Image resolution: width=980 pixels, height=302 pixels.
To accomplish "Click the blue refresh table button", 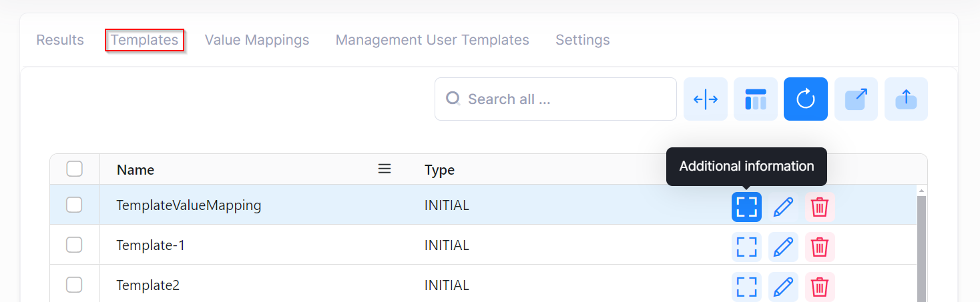I will (x=805, y=99).
